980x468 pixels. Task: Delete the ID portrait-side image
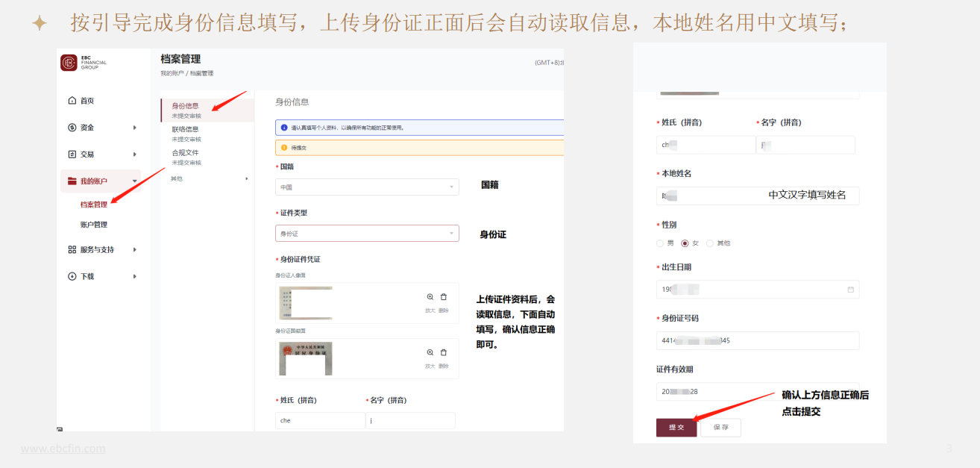click(x=444, y=297)
